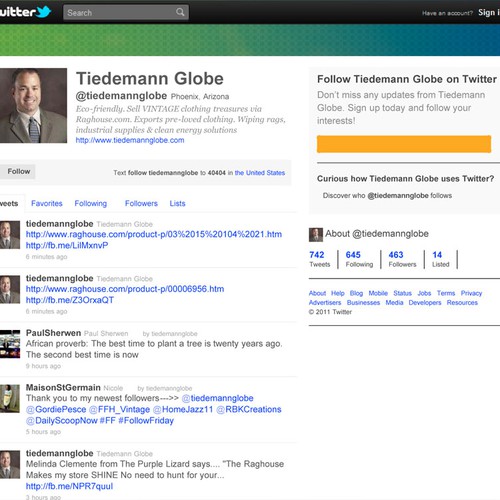500x500 pixels.
Task: Click small avatar beside About @tiedemannglobe
Action: tap(316, 235)
